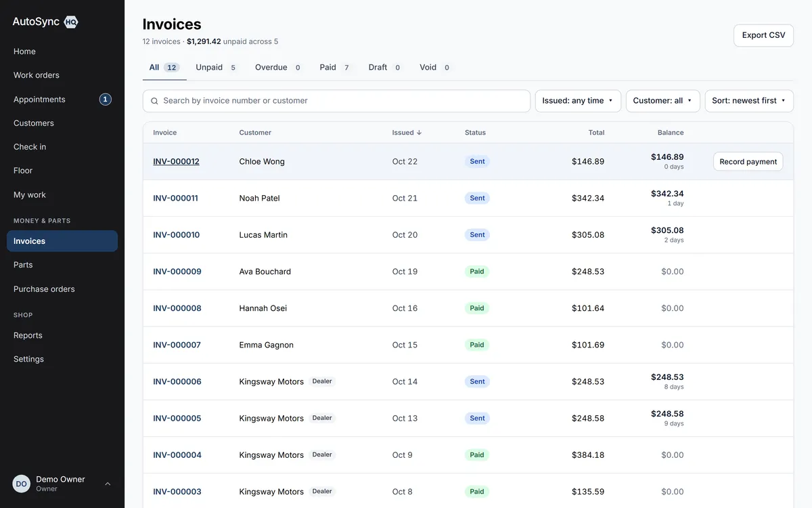
Task: Click the invoice search field
Action: 336,101
